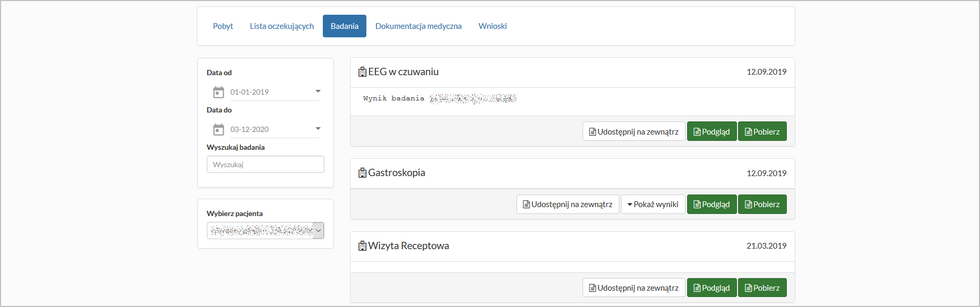Image resolution: width=980 pixels, height=307 pixels.
Task: Preview the Gastroskopia result with Podgląd
Action: [711, 204]
